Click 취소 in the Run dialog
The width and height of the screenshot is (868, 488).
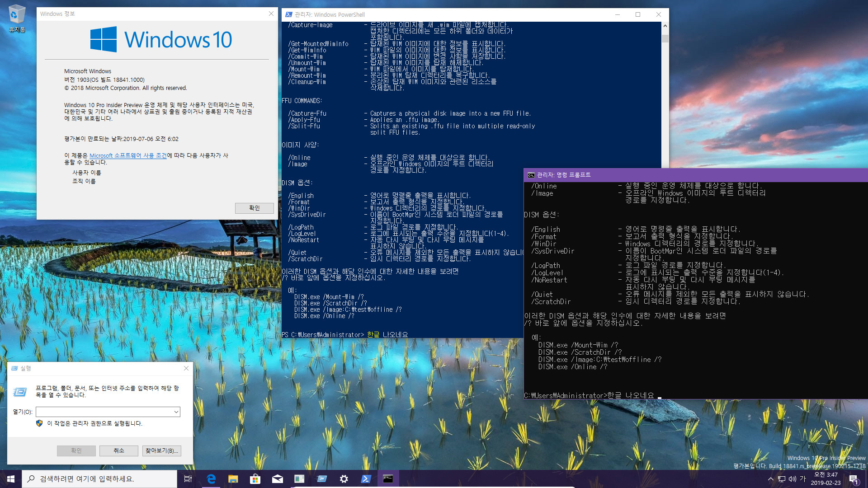[119, 450]
